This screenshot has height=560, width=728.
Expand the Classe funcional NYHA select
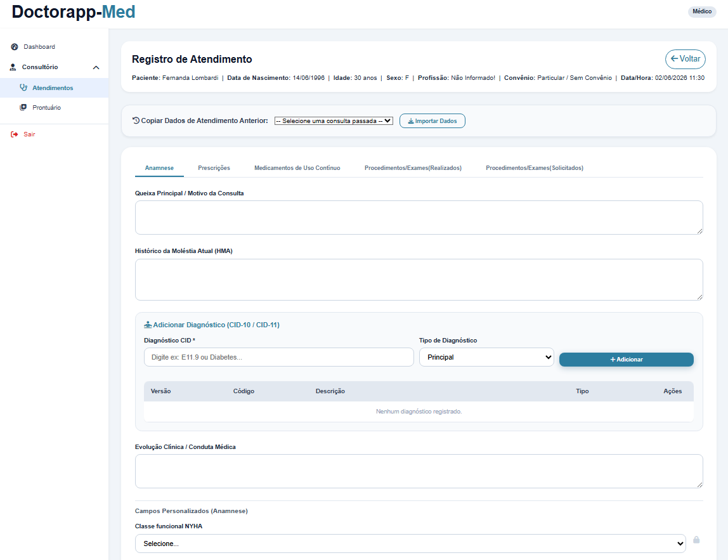(x=410, y=544)
